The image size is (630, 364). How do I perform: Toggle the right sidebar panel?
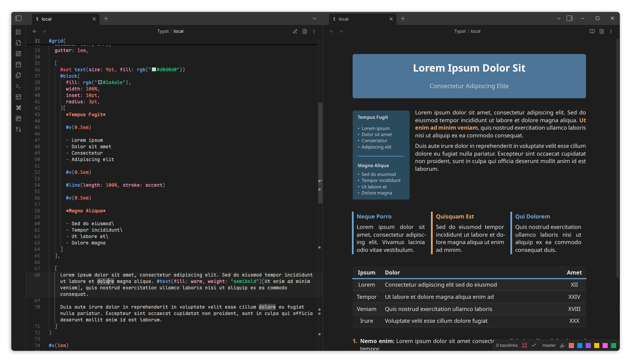coord(569,19)
